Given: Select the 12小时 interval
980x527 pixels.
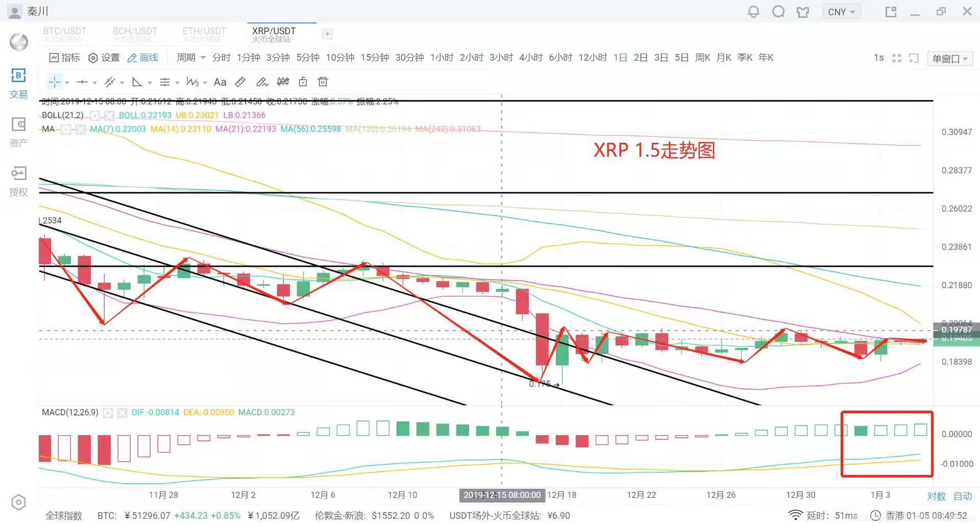Looking at the screenshot, I should click(593, 58).
